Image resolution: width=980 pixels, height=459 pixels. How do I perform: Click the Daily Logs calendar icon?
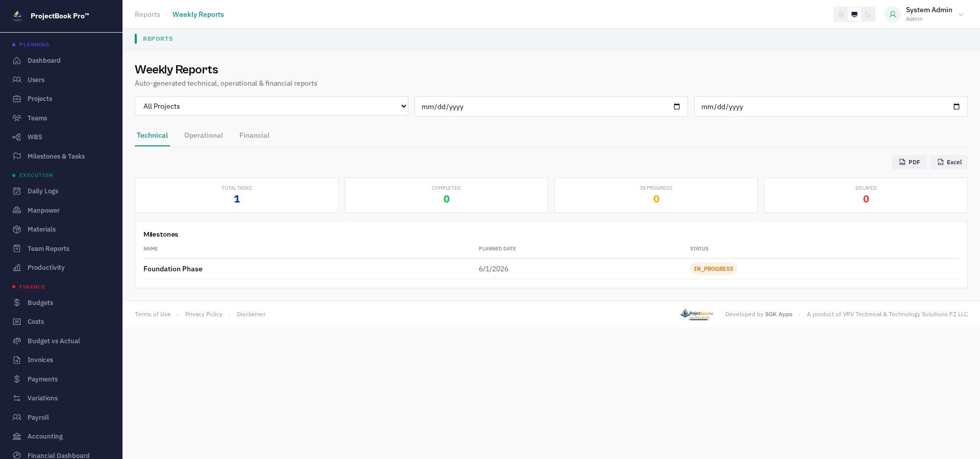click(17, 191)
